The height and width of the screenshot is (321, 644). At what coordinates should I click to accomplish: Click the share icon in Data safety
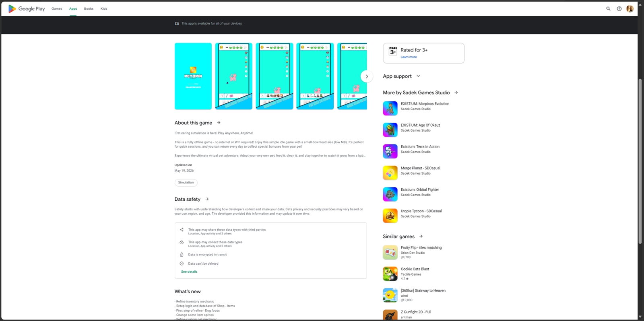coord(182,230)
